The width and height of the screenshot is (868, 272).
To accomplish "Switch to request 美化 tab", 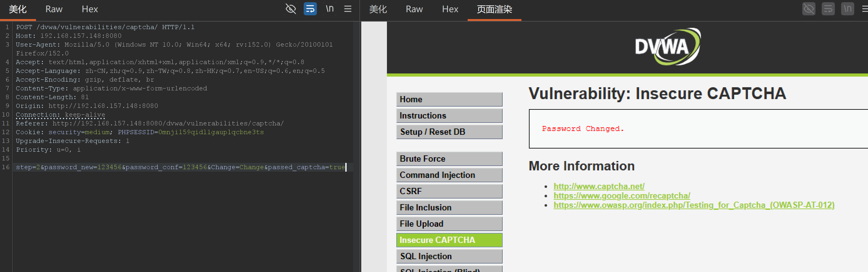I will [x=18, y=9].
